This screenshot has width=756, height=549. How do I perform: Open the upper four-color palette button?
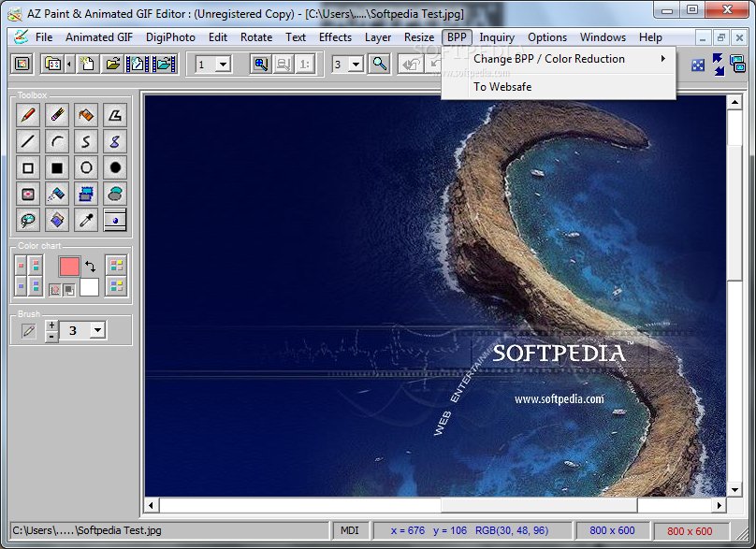[x=116, y=265]
